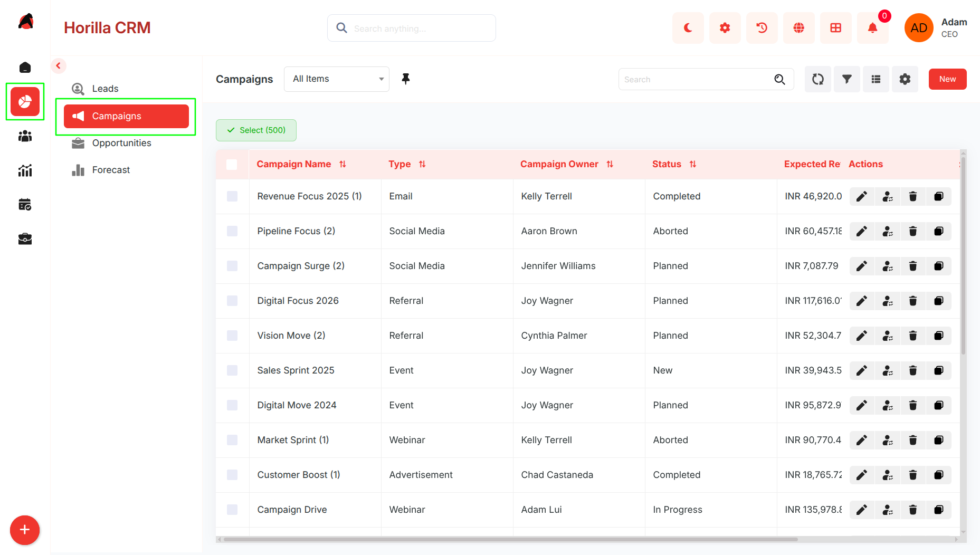The width and height of the screenshot is (980, 555).
Task: Pin the current campaigns view
Action: click(405, 79)
